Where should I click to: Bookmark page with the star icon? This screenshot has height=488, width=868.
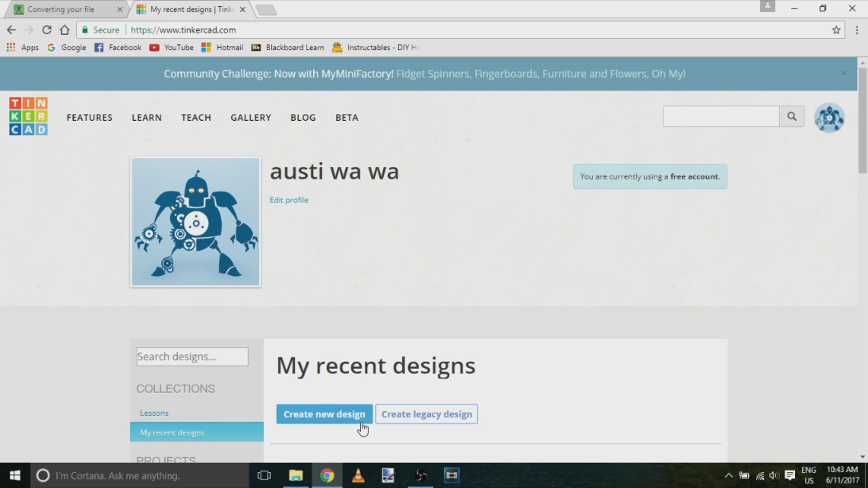(x=836, y=30)
